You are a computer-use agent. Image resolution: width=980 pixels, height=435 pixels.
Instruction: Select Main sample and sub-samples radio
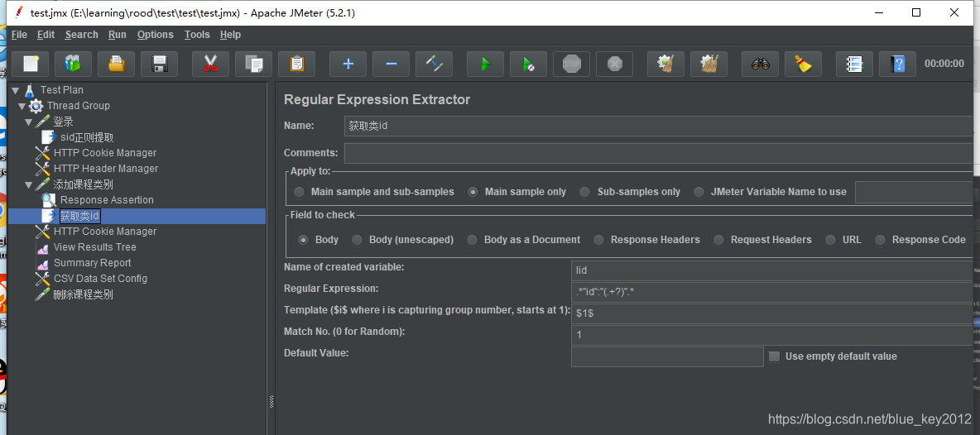pyautogui.click(x=300, y=192)
